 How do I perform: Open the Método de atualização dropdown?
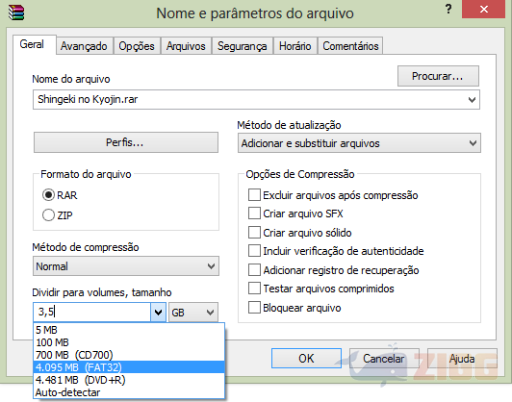(359, 143)
